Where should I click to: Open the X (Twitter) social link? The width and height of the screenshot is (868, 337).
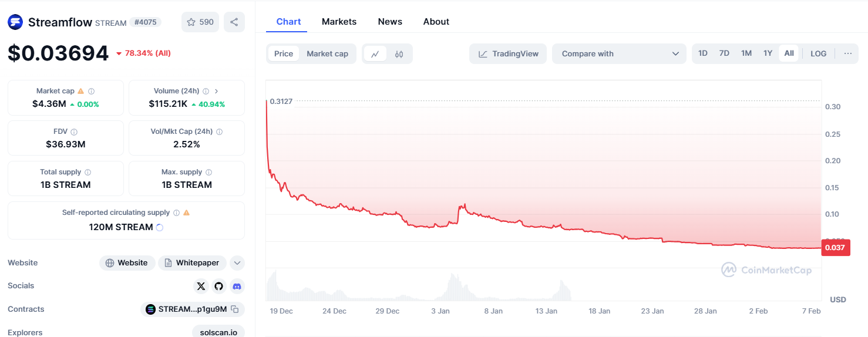pyautogui.click(x=201, y=286)
